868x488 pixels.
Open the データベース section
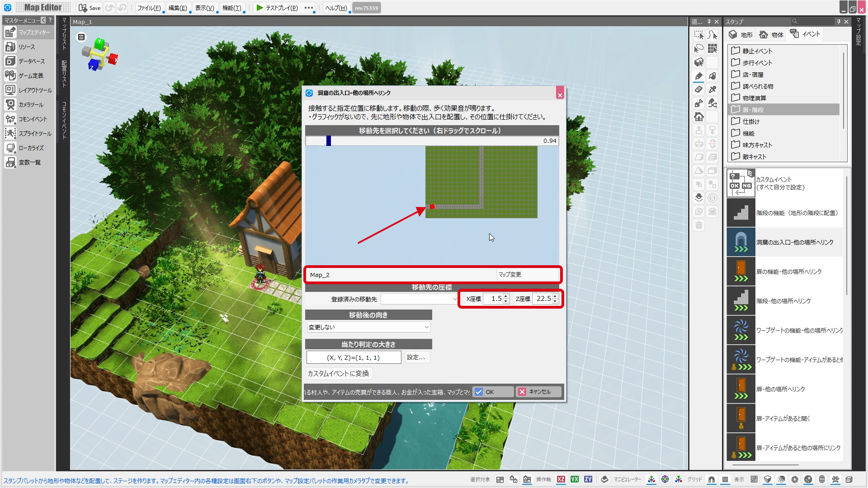(x=29, y=61)
